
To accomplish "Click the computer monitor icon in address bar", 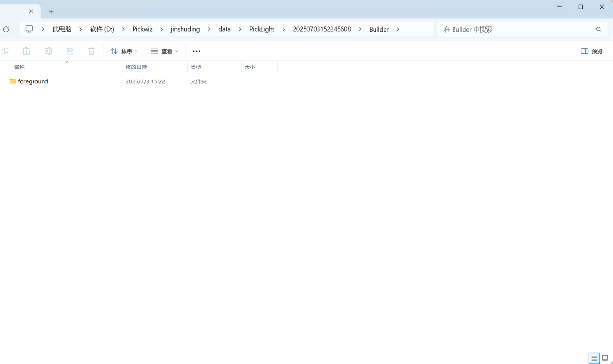I will coord(29,29).
